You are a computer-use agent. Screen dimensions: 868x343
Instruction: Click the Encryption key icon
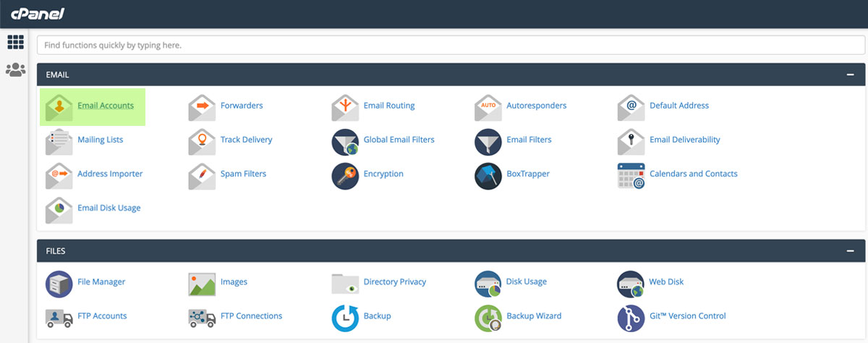(x=345, y=176)
